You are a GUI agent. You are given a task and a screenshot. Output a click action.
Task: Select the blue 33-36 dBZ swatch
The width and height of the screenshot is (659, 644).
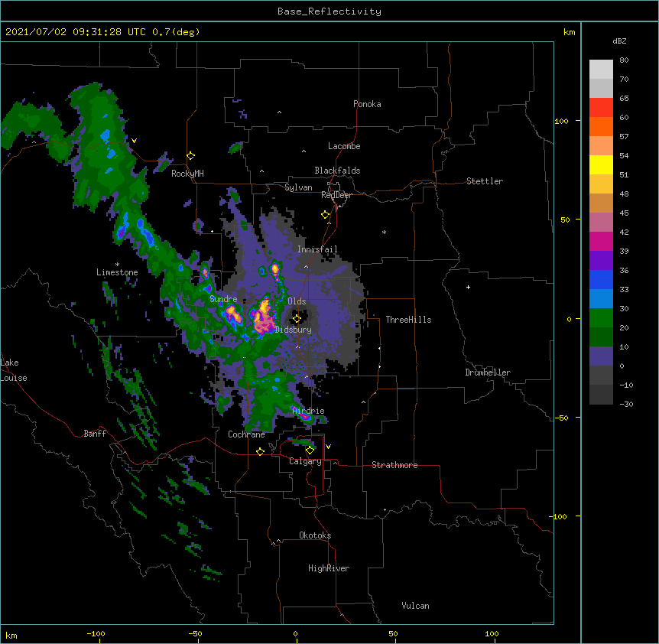(601, 279)
